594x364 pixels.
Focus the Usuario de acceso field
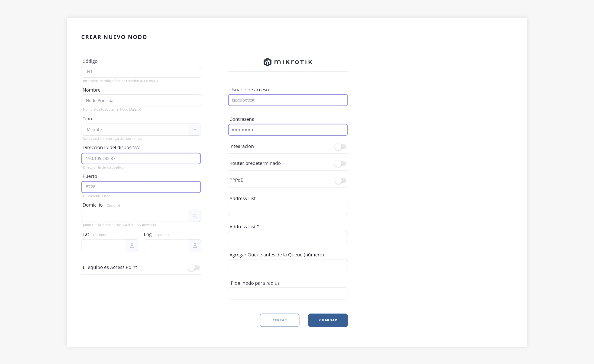(x=287, y=100)
